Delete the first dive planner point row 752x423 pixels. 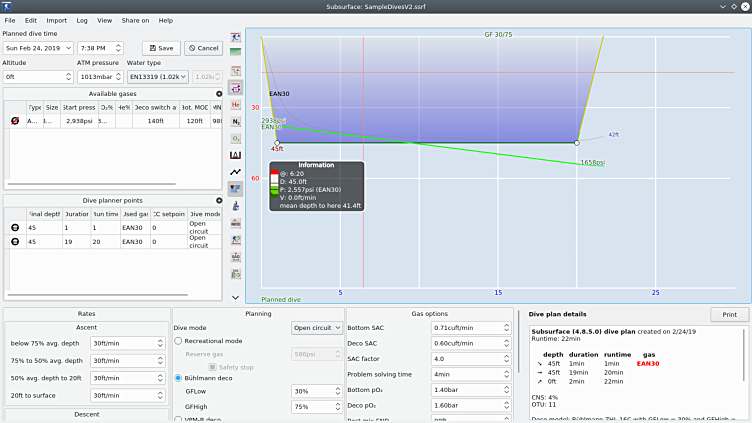coord(15,227)
